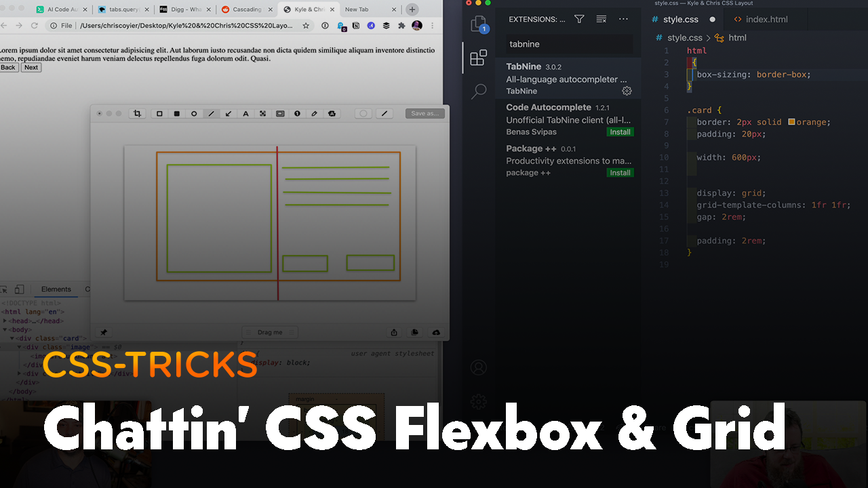Viewport: 868px width, 488px height.
Task: Switch to the Digg browser tab
Action: (x=179, y=9)
